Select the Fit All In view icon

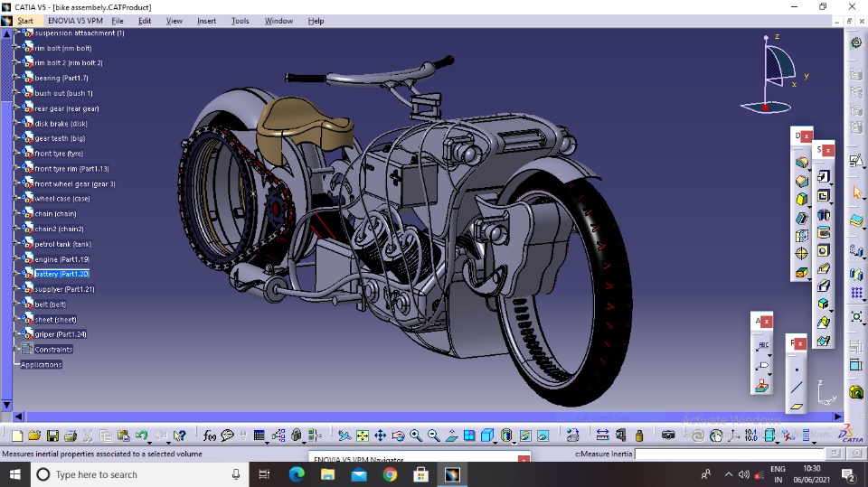click(363, 435)
